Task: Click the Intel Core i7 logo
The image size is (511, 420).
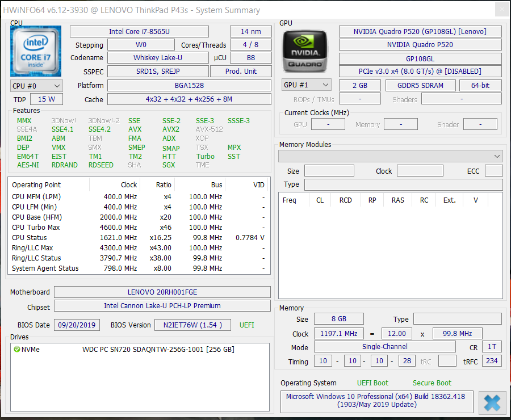Action: pyautogui.click(x=36, y=51)
